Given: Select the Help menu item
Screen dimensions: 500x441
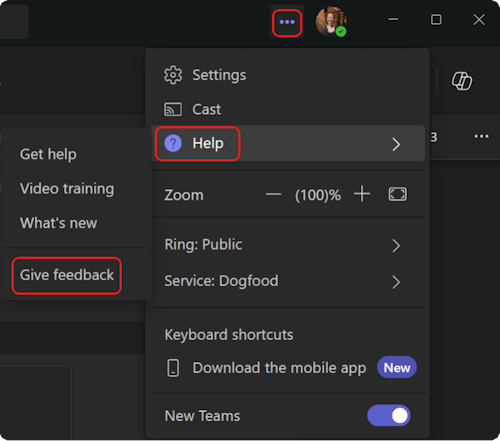Looking at the screenshot, I should [288, 144].
